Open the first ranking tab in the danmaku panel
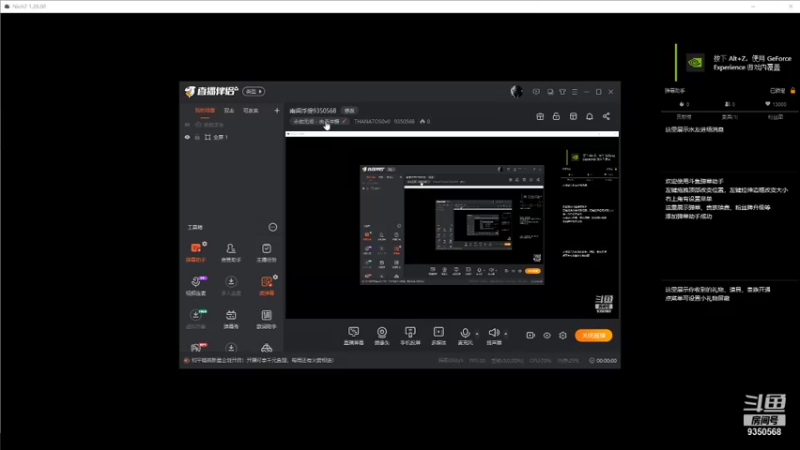Screen dimensions: 800x450 (684, 117)
